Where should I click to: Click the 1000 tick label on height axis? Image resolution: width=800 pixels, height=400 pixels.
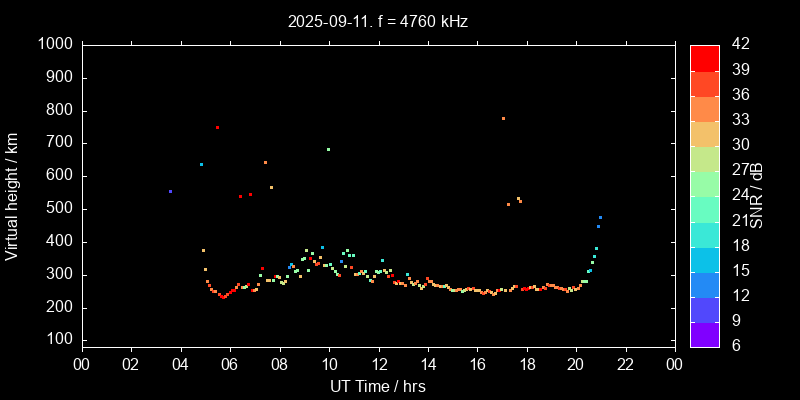tap(54, 45)
